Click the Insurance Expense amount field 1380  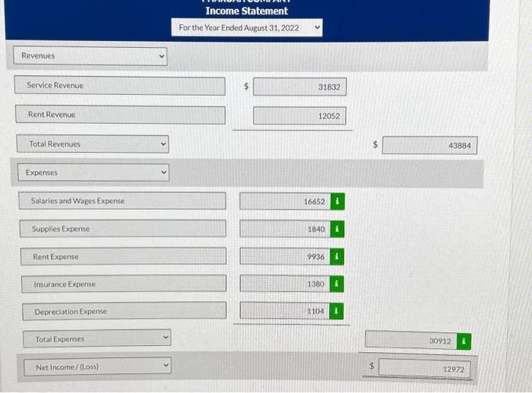(285, 284)
